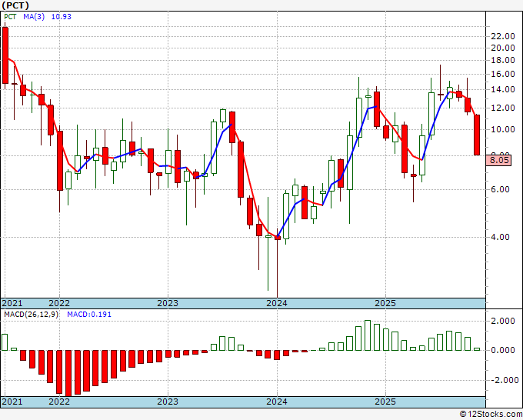The height and width of the screenshot is (420, 523).
Task: Click the 8.05 current price tag
Action: coord(499,160)
